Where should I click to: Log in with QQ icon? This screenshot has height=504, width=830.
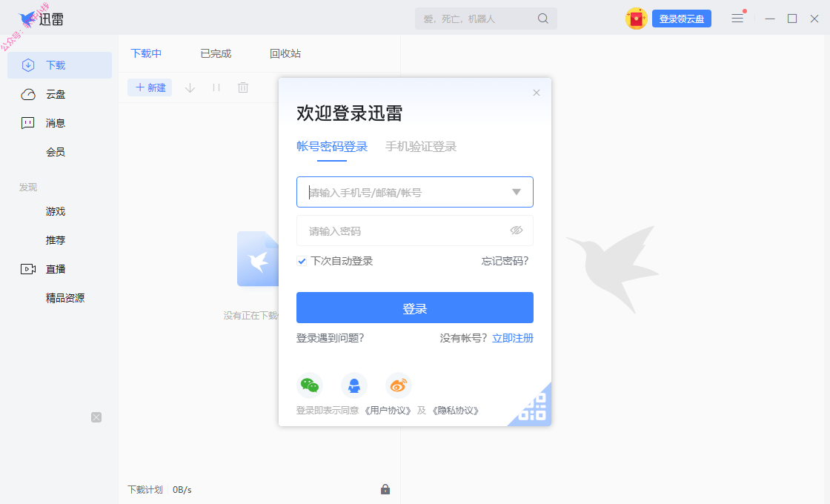tap(354, 385)
